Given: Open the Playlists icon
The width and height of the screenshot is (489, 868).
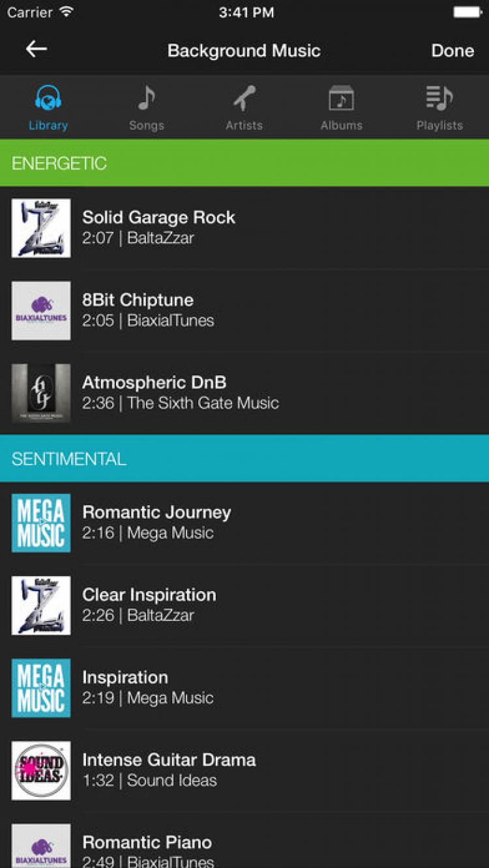Looking at the screenshot, I should (439, 99).
